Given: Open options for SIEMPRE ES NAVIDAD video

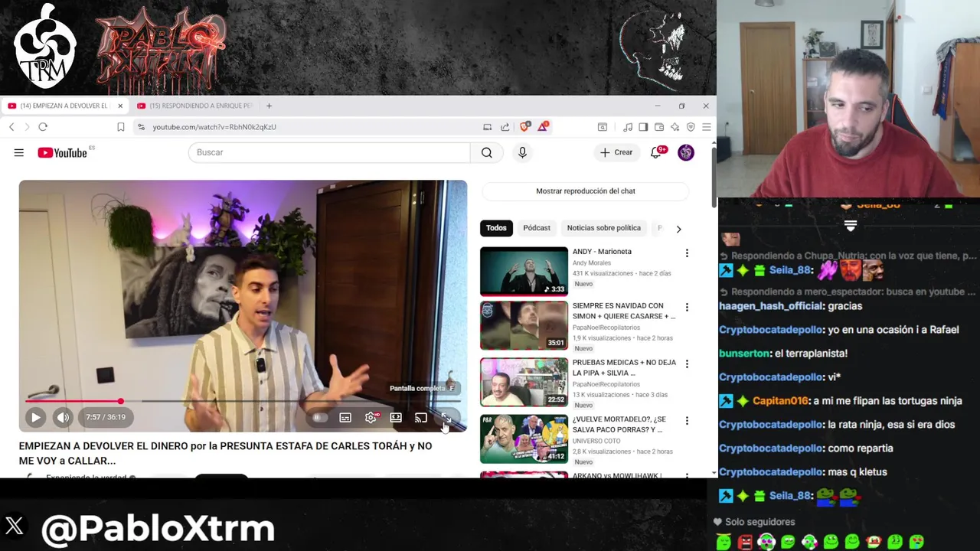Looking at the screenshot, I should click(x=687, y=308).
